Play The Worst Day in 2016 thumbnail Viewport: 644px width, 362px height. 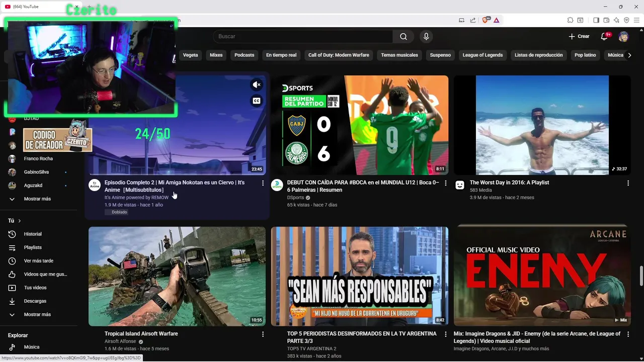(542, 125)
